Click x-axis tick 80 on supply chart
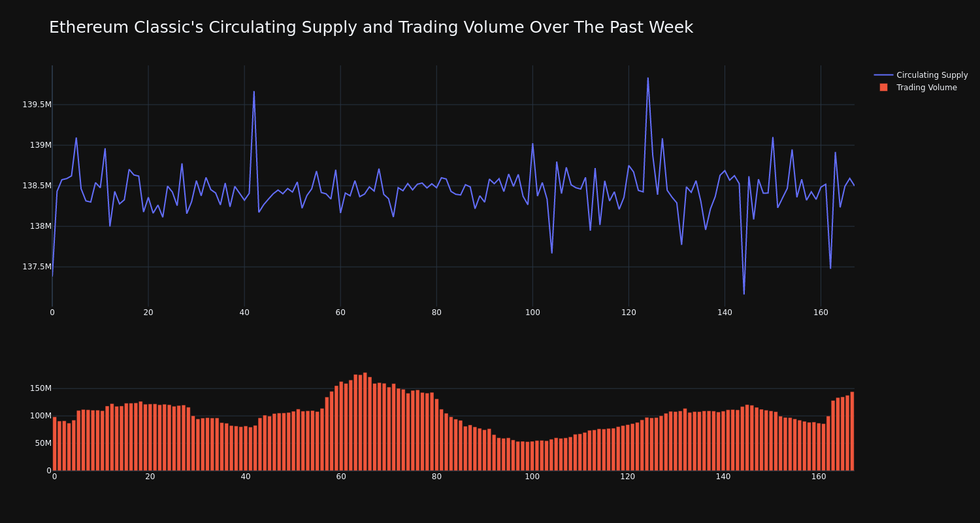 (x=436, y=312)
